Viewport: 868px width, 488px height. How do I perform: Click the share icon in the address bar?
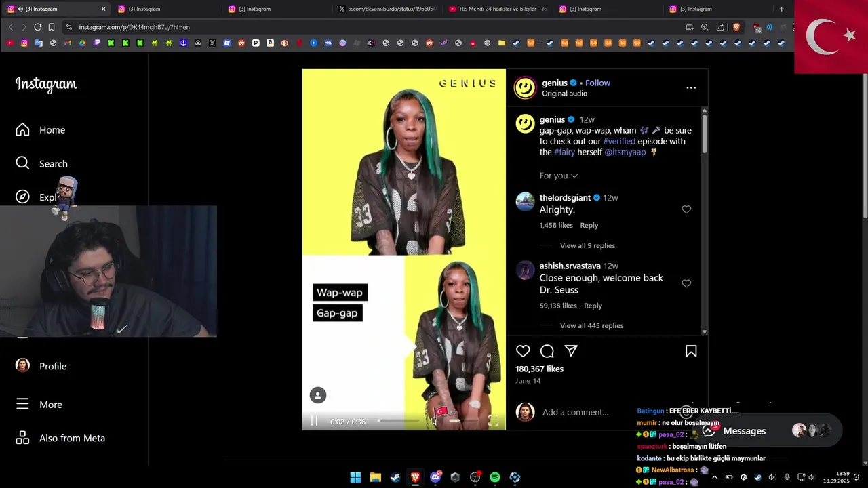pos(719,27)
